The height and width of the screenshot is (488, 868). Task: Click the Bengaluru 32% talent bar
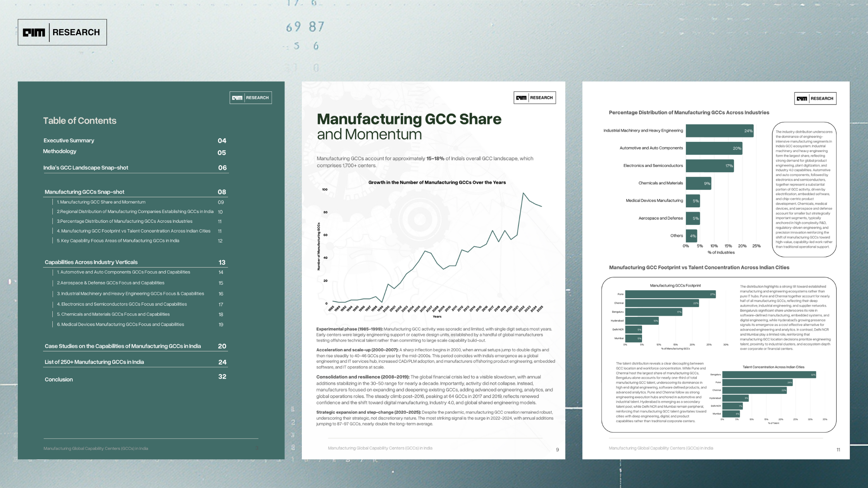coord(769,375)
